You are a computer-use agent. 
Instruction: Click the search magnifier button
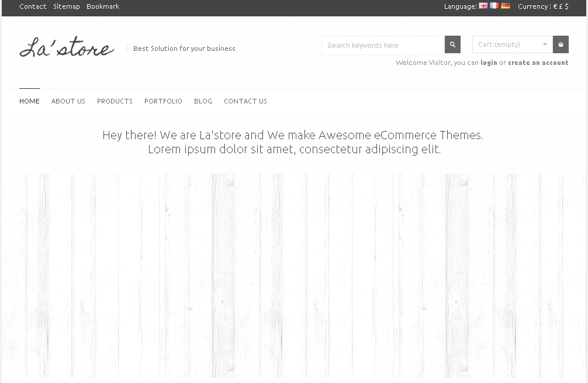(452, 45)
